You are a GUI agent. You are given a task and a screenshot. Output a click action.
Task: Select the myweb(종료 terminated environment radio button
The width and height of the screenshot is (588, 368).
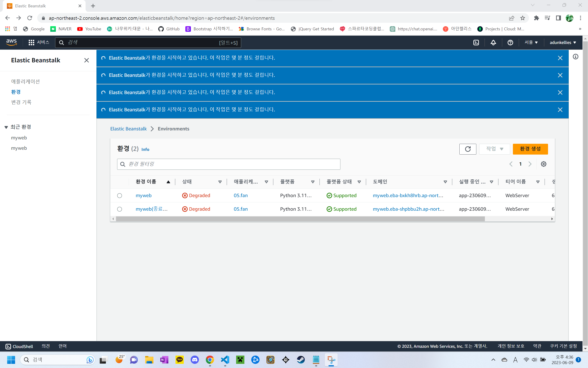[x=119, y=209]
